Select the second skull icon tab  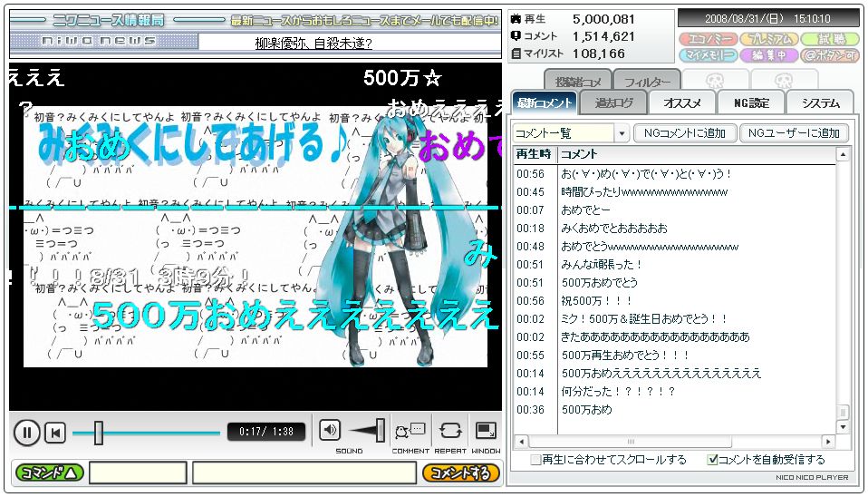point(784,81)
